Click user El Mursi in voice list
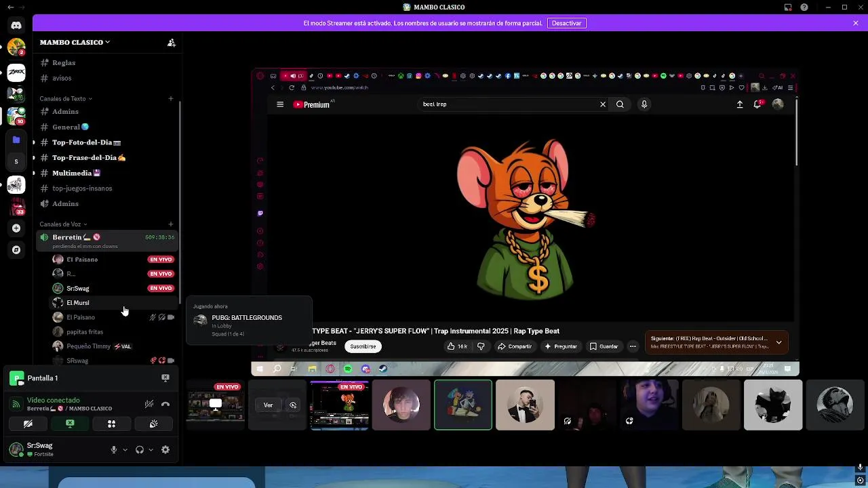This screenshot has width=868, height=488. click(113, 303)
